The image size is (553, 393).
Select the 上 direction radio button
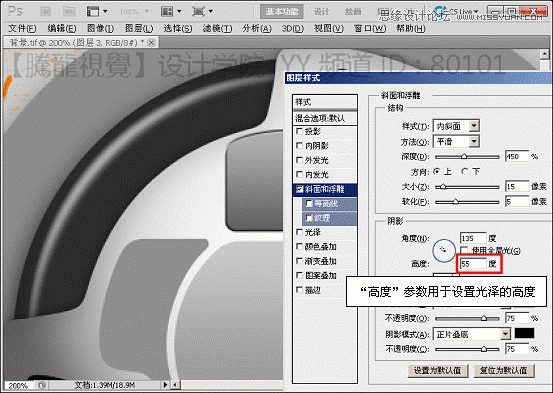click(437, 171)
